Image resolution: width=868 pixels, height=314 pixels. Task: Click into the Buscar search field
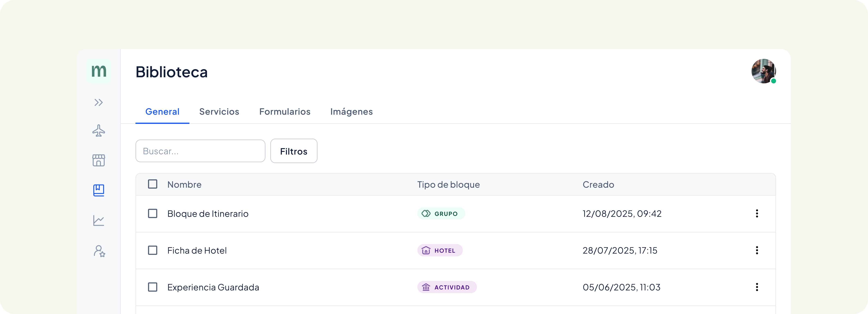click(x=200, y=151)
